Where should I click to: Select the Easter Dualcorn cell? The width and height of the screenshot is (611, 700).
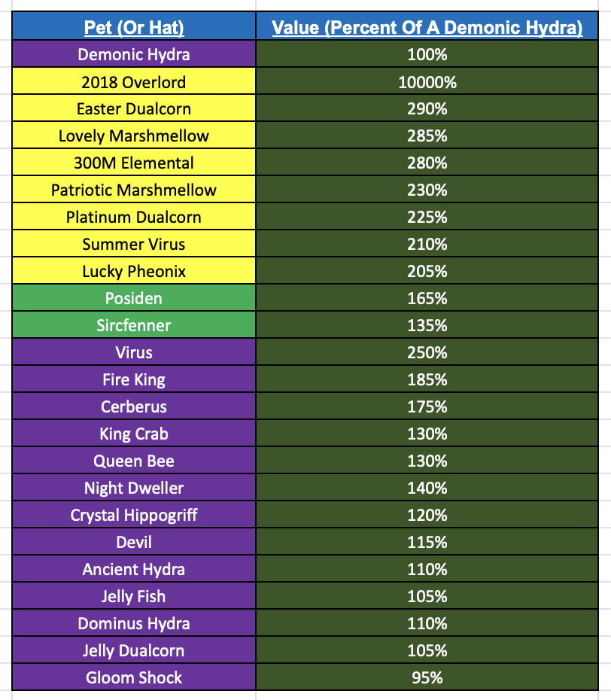[134, 109]
